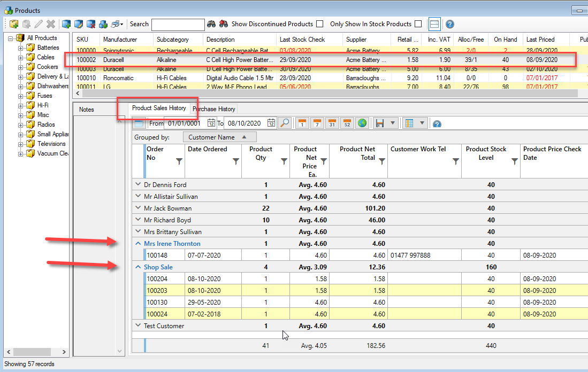Viewport: 588px width, 372px height.
Task: Click the magnifier search icon beside dates
Action: coord(285,123)
